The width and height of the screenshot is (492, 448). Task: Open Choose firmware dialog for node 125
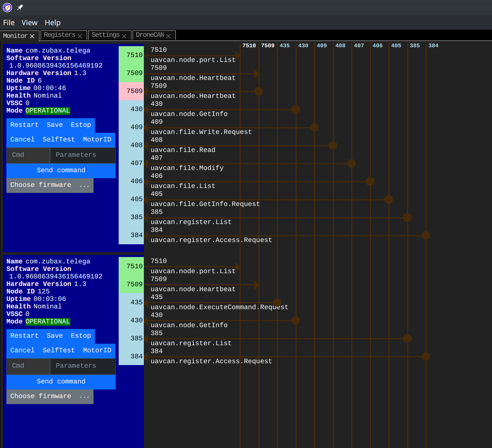point(50,396)
